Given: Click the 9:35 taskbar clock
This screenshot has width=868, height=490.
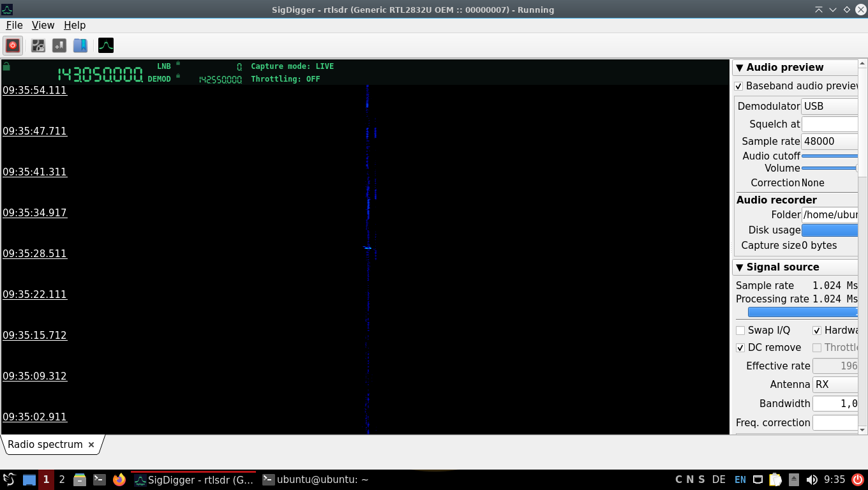Looking at the screenshot, I should point(834,480).
